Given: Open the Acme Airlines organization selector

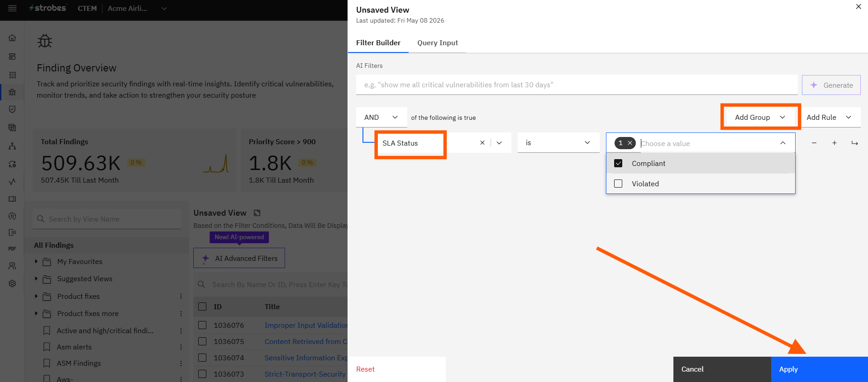Looking at the screenshot, I should 138,9.
